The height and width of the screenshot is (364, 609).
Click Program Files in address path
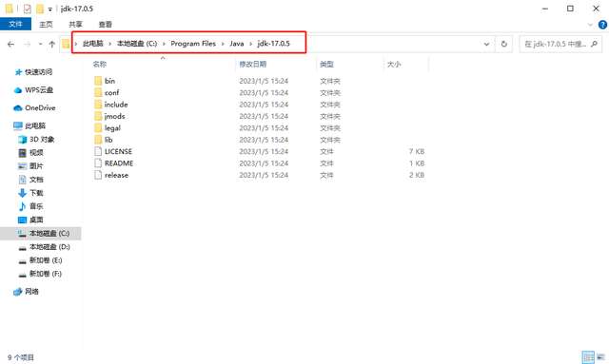[193, 44]
